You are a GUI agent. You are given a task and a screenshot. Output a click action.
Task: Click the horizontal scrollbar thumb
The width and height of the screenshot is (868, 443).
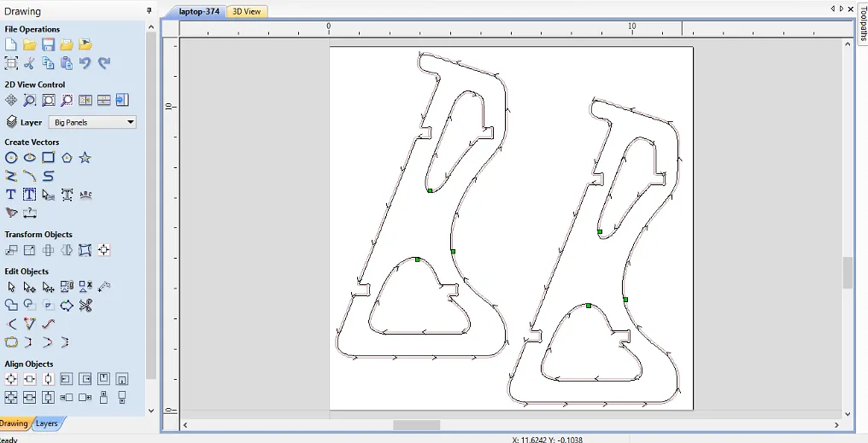[x=416, y=425]
